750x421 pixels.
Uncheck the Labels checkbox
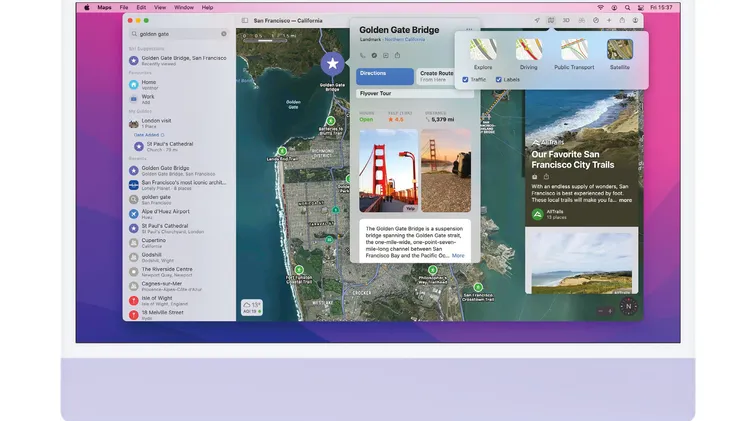tap(498, 80)
